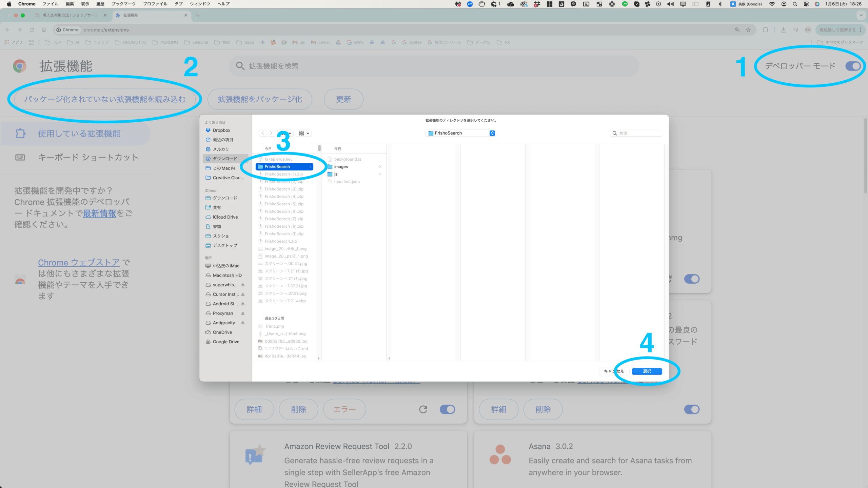The image size is (868, 488).
Task: Disable the extension toggle next to the rightmost 削除 button
Action: point(692,409)
